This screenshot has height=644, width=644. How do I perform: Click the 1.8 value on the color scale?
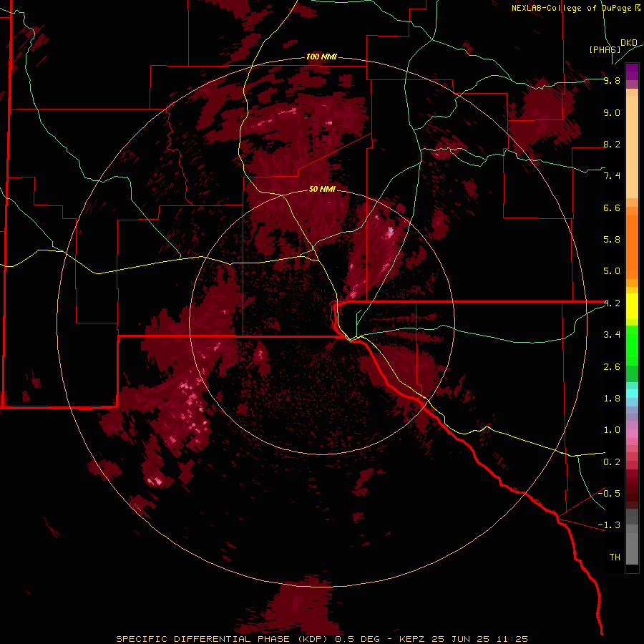612,398
